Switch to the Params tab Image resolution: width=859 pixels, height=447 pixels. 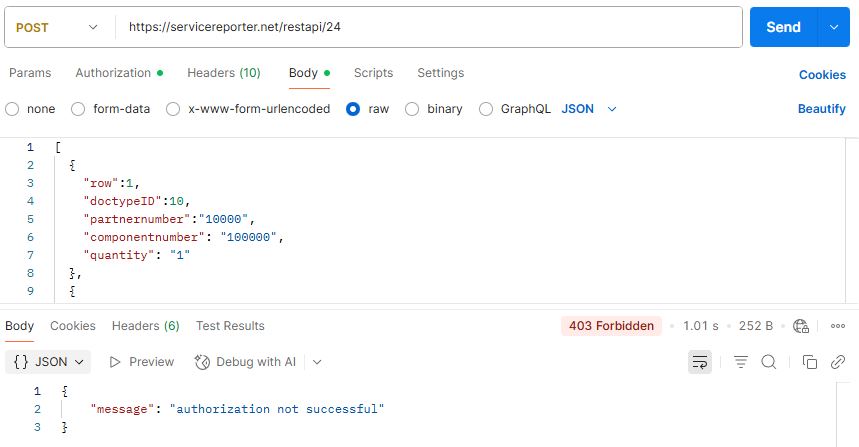[30, 73]
